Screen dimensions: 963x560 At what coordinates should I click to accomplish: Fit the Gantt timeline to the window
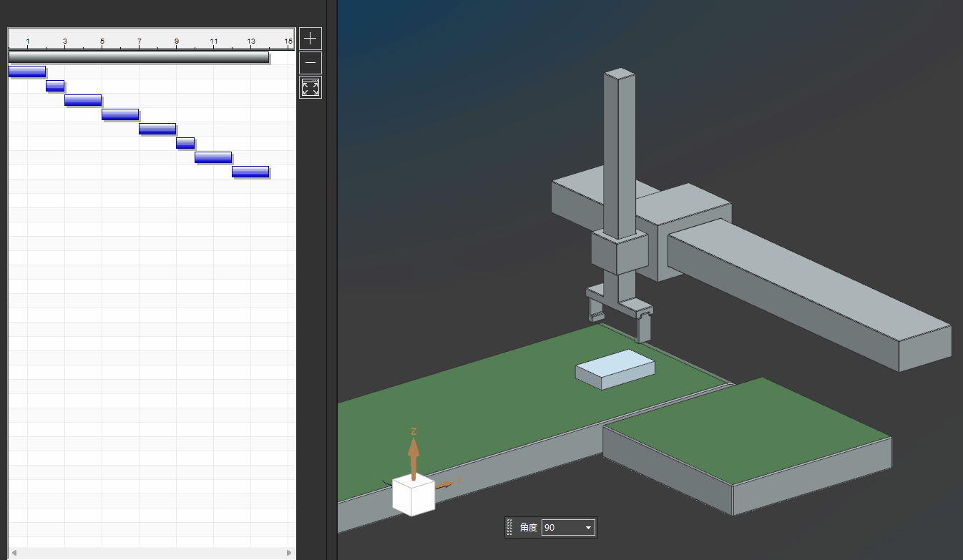[311, 88]
